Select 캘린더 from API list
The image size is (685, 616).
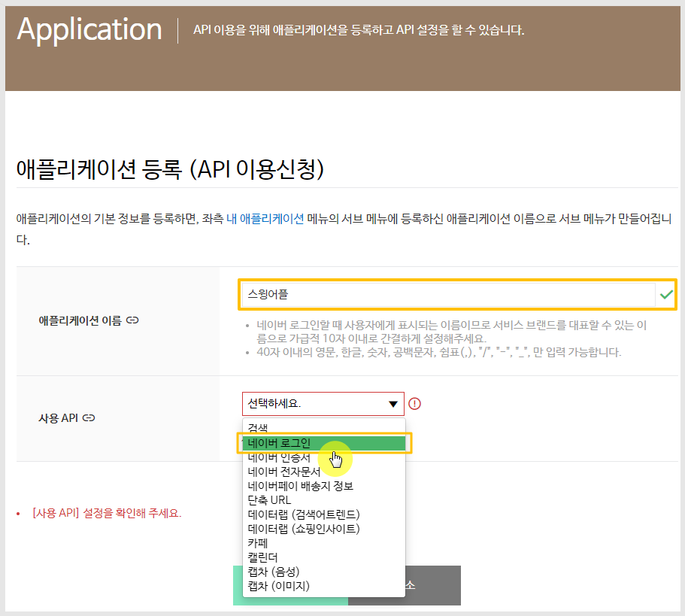324,557
